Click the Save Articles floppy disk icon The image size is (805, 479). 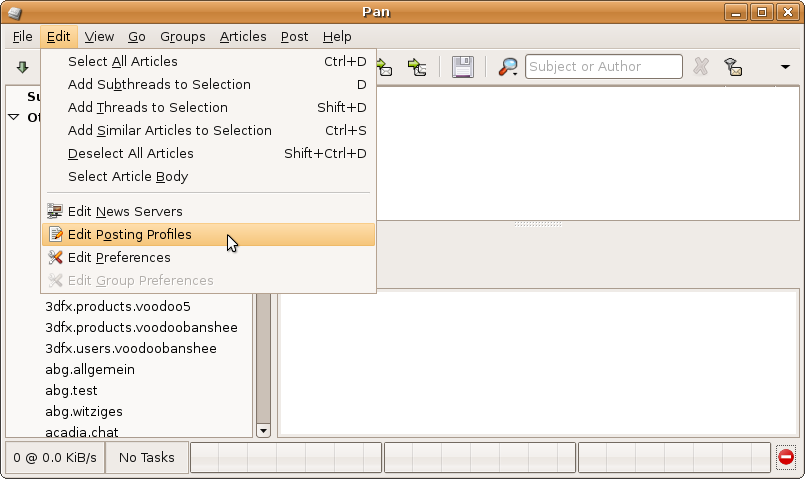click(463, 67)
